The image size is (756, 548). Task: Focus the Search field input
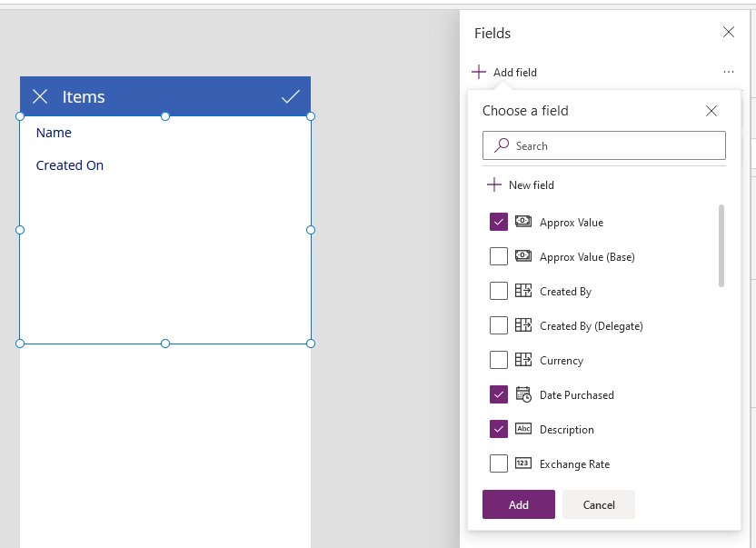click(603, 145)
